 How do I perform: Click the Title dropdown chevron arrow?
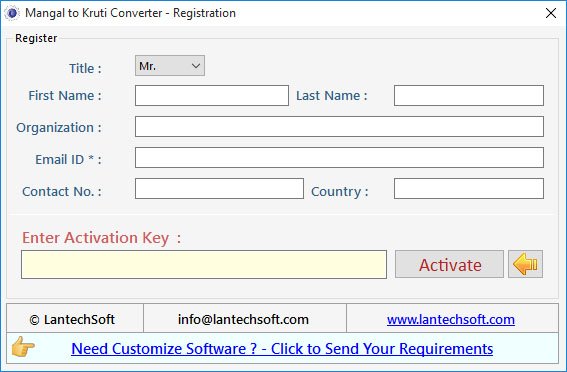click(196, 66)
